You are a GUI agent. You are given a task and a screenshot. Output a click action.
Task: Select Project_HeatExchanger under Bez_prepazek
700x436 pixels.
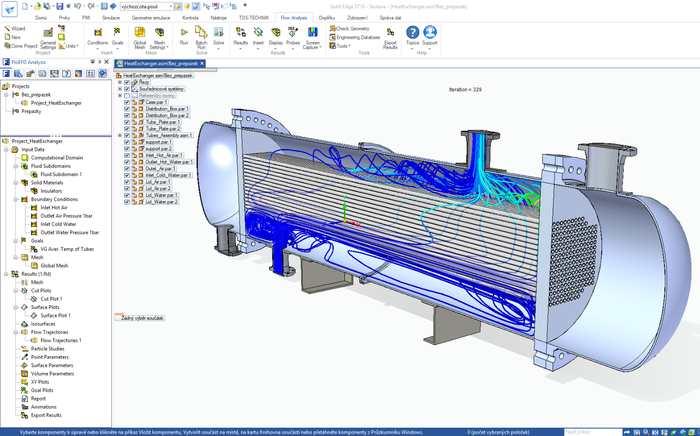pos(56,103)
